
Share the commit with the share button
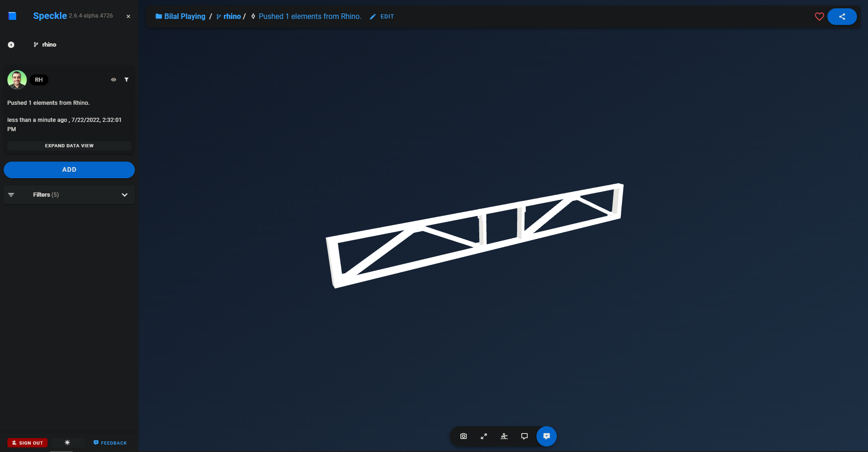point(842,16)
